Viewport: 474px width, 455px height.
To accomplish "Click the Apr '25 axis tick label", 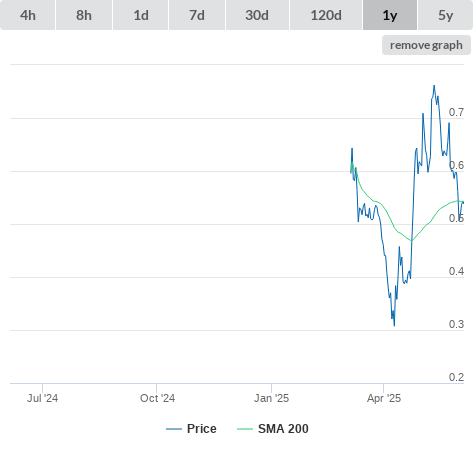I will coord(384,398).
